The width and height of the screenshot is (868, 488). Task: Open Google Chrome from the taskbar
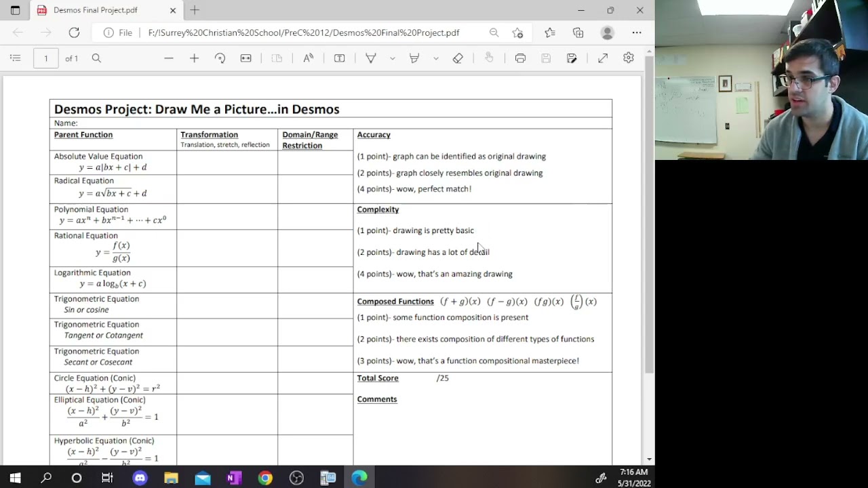pos(265,478)
